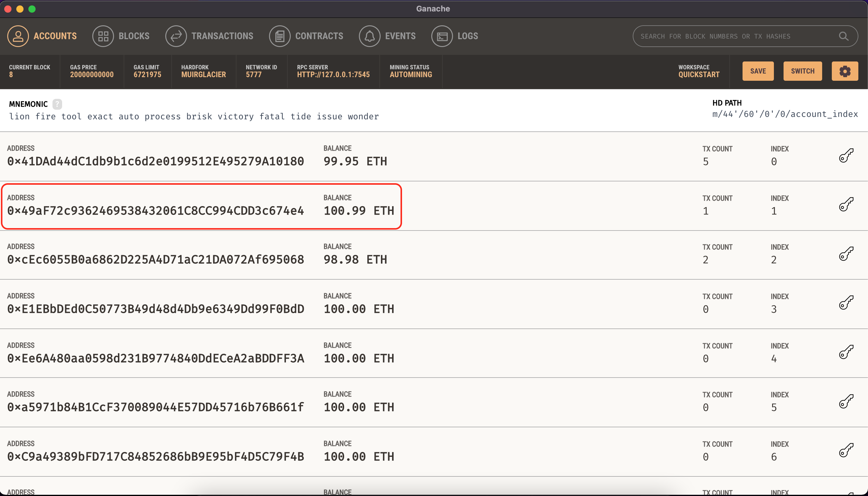Select address 0×a5971b84B1CcF370089044E57DD45716b76B661f
The width and height of the screenshot is (868, 496).
155,407
